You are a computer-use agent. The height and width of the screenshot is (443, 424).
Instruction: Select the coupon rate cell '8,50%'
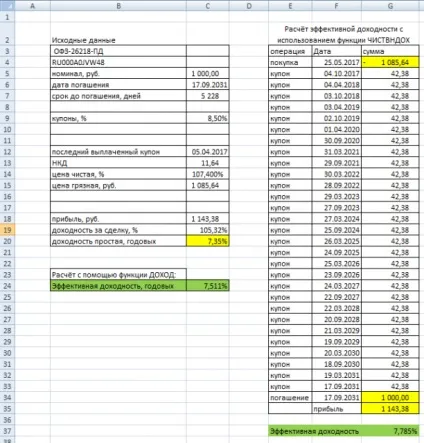(208, 118)
